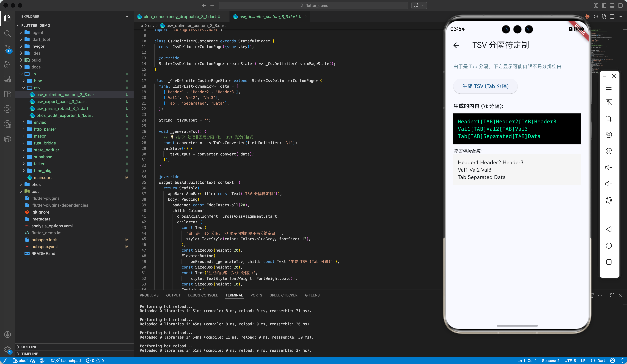The width and height of the screenshot is (627, 364).
Task: Open Source Control view with 43 badge
Action: pos(8,49)
